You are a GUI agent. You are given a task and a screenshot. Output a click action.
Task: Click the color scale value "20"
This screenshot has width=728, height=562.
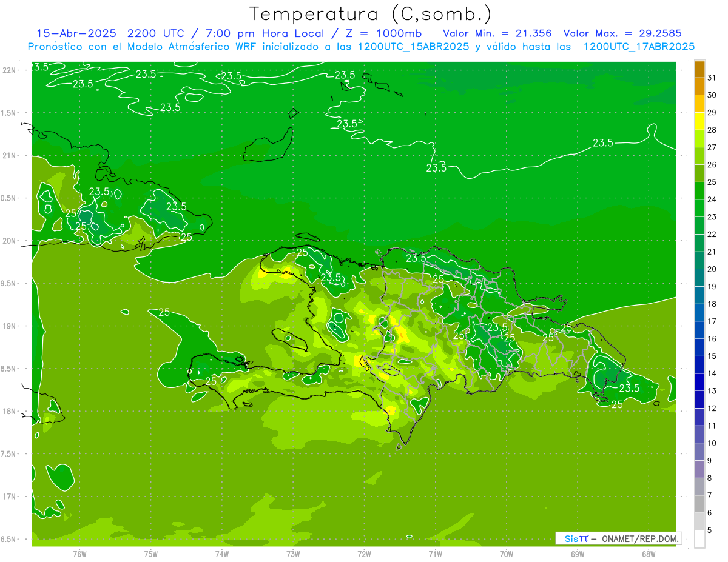[712, 269]
